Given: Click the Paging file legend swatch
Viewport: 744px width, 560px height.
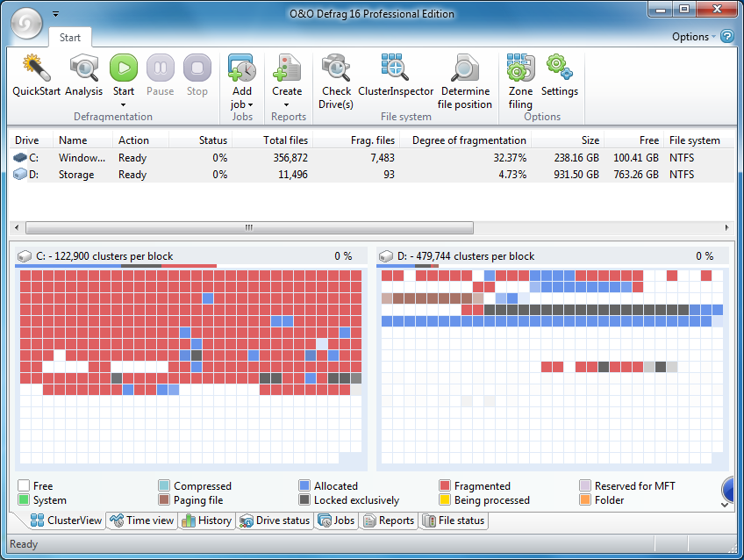Looking at the screenshot, I should click(x=164, y=499).
